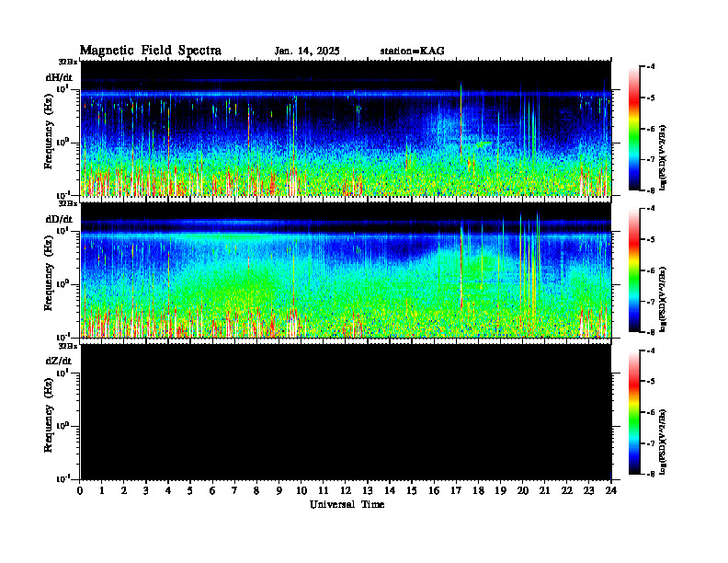
Task: Click the dZ/dt panel label
Action: click(x=59, y=361)
